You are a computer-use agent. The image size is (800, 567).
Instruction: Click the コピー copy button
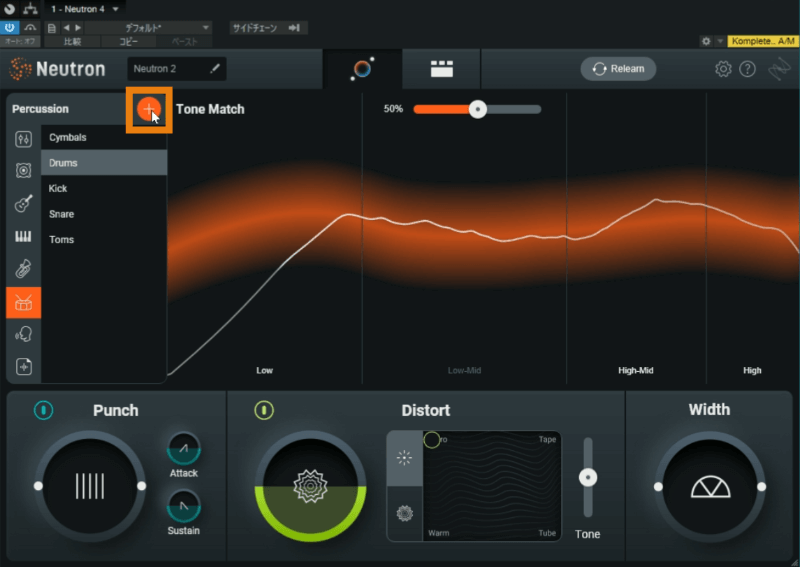(129, 42)
